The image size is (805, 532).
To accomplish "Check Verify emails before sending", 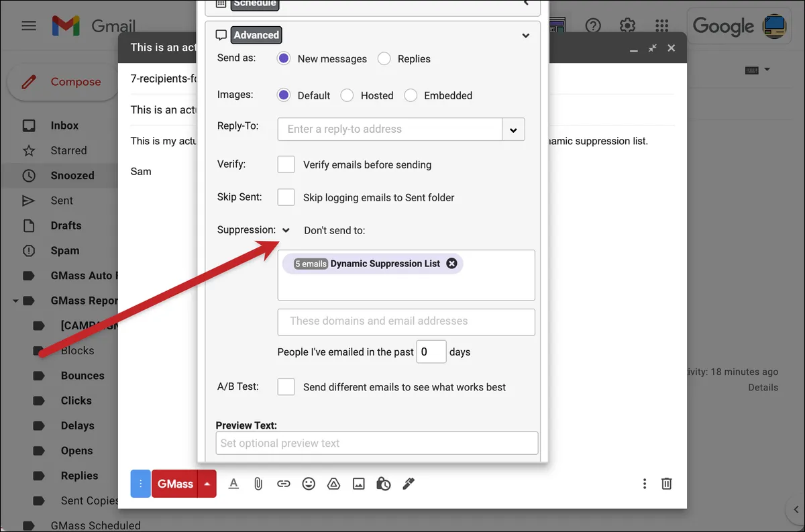I will (x=286, y=164).
